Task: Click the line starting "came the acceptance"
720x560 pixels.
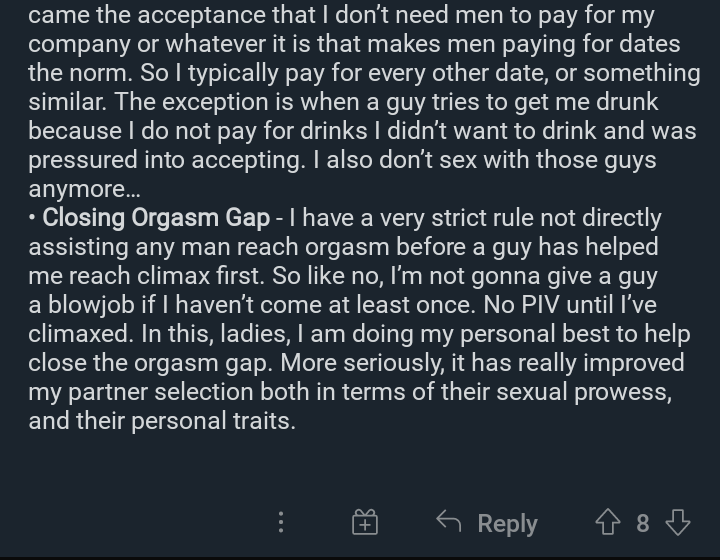Action: coord(341,16)
